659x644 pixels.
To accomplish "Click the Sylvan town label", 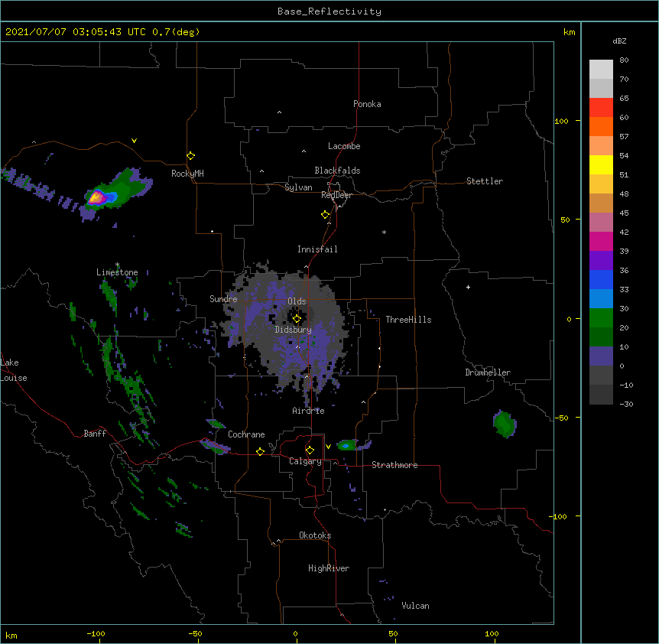I will click(x=298, y=187).
